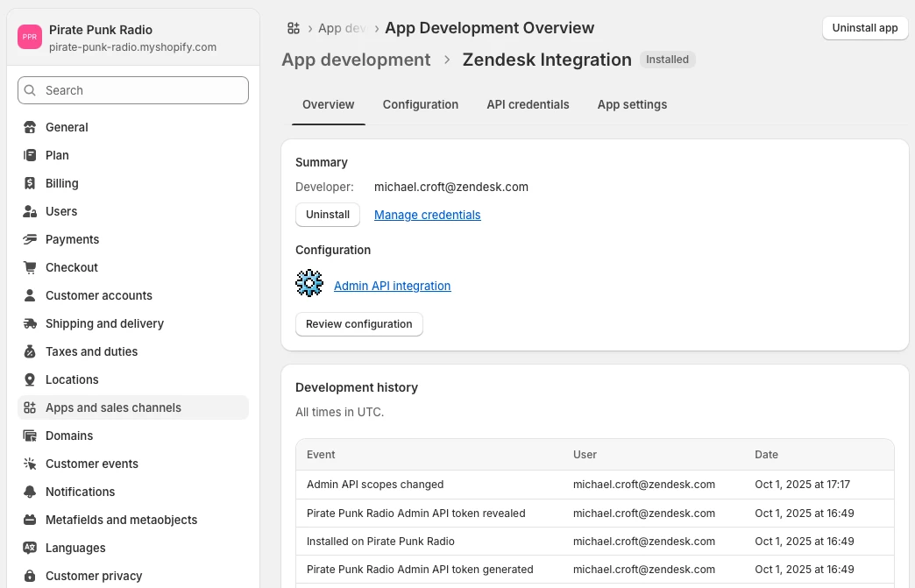Open the API credentials tab

click(528, 104)
